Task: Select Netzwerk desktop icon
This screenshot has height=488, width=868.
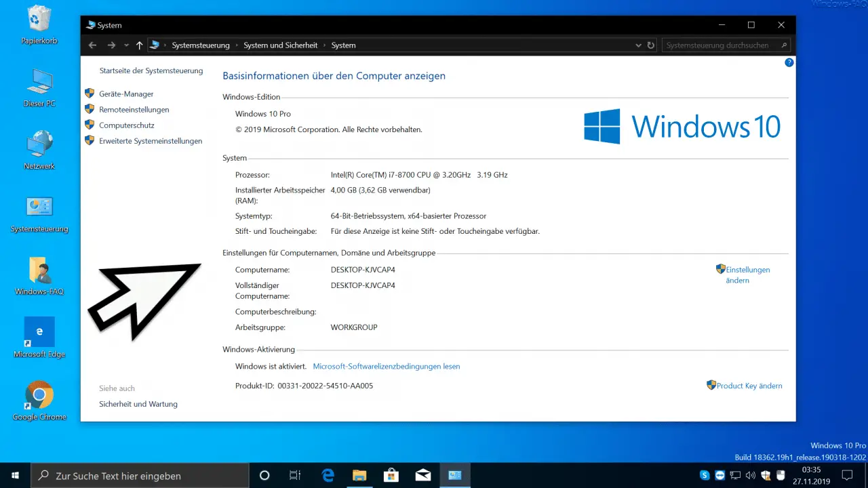Action: [x=39, y=150]
